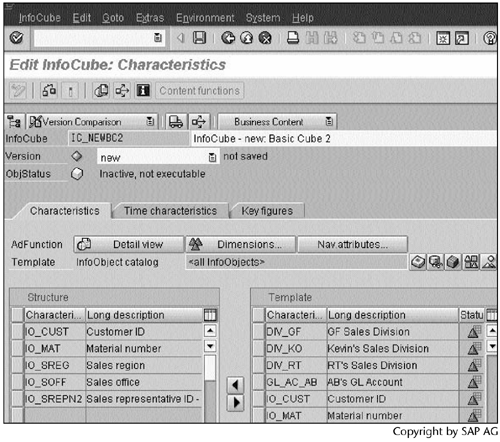The image size is (500, 442).
Task: Select the DIV_KO row in Template
Action: click(x=259, y=348)
